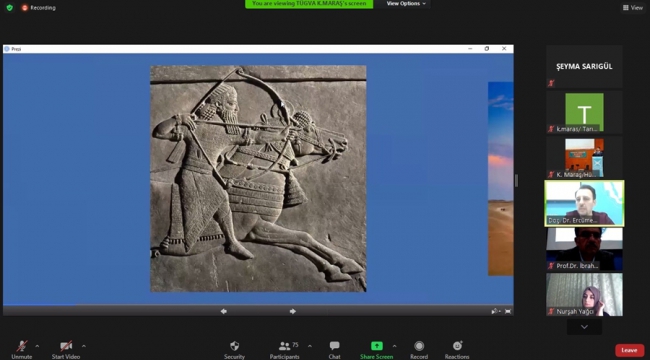Toggle Start Video camera
Image resolution: width=650 pixels, height=360 pixels.
[x=66, y=346]
